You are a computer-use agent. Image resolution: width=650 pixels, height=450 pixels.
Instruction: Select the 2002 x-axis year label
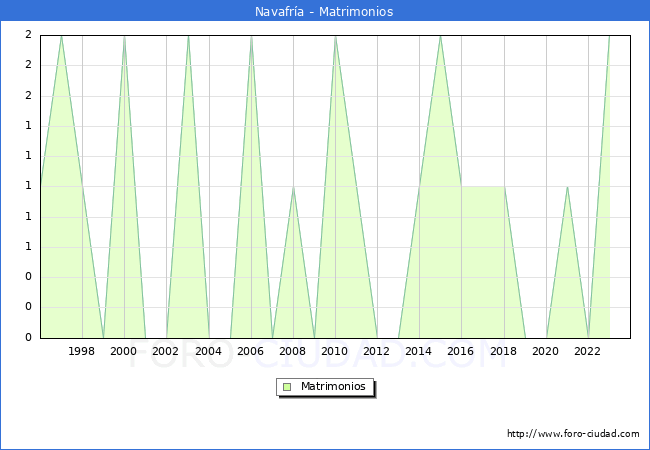(x=165, y=351)
